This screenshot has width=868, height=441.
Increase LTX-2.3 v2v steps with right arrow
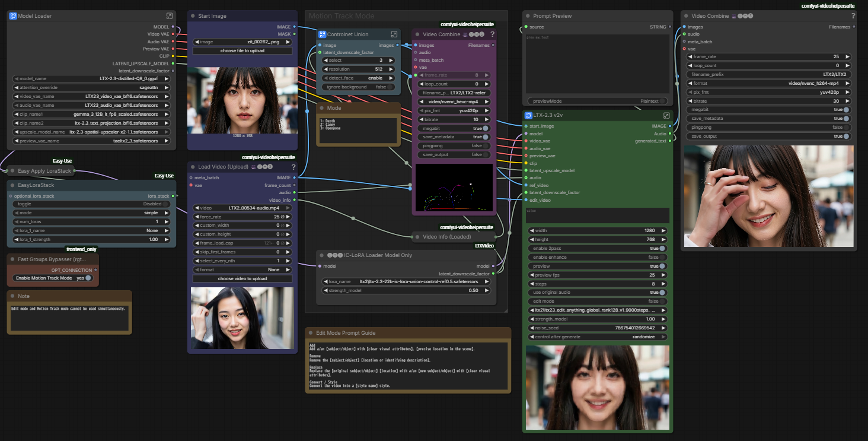[x=663, y=284]
